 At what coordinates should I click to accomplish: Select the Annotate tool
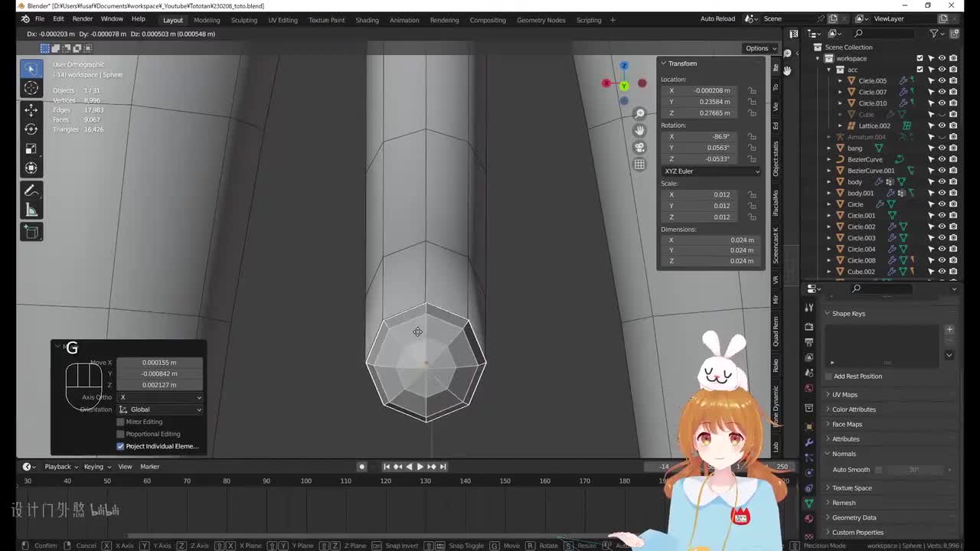click(x=31, y=191)
